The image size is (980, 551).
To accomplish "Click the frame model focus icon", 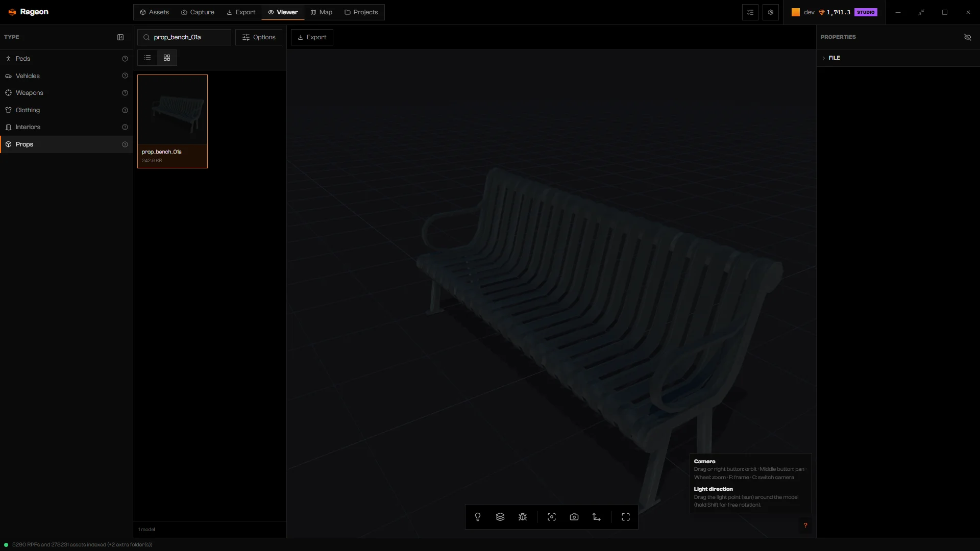I will pyautogui.click(x=552, y=517).
